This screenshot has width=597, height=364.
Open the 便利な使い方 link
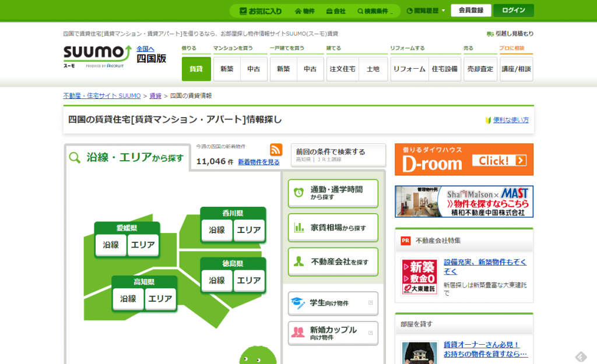[x=511, y=120]
